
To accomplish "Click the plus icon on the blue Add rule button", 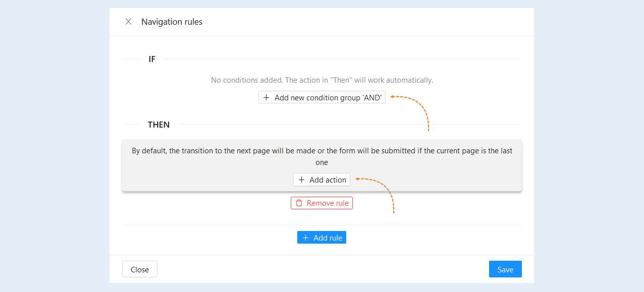I will pyautogui.click(x=305, y=238).
